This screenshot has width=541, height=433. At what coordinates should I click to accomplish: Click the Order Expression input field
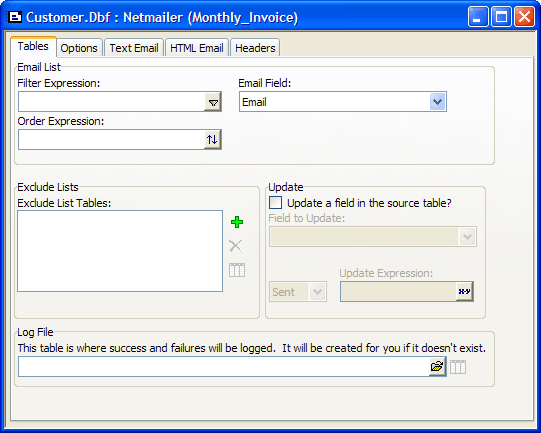[x=111, y=140]
